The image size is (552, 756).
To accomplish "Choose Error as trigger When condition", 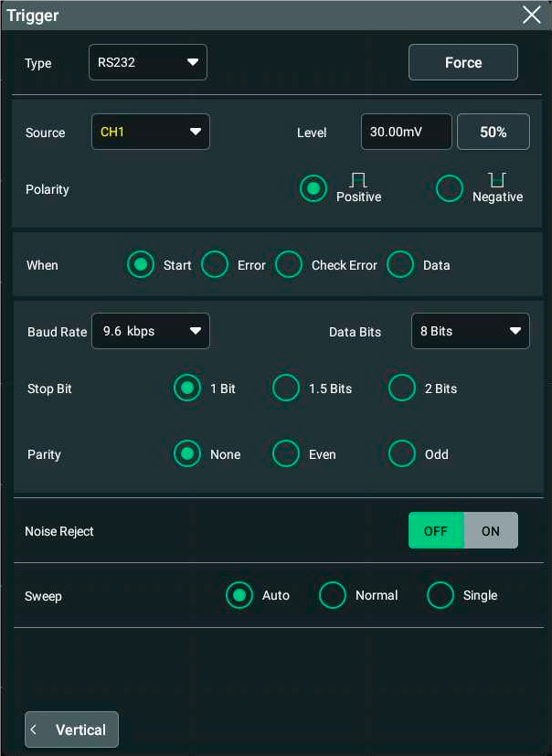I will coord(215,265).
